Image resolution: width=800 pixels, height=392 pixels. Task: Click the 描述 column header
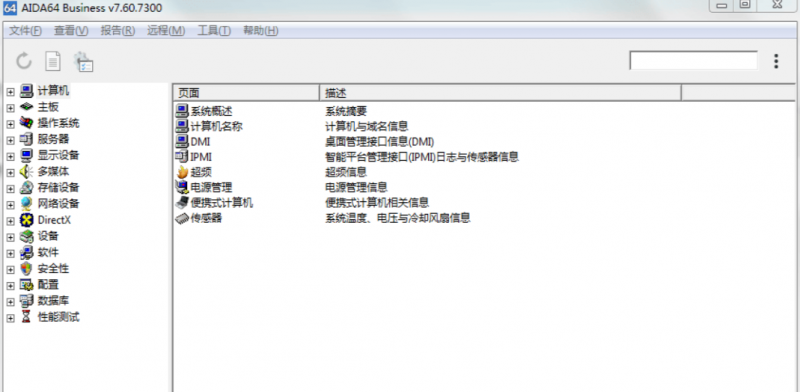pos(501,93)
